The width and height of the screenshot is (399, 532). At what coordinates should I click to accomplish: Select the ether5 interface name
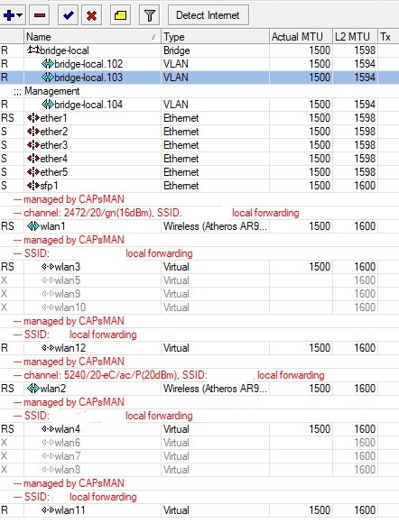pyautogui.click(x=53, y=172)
